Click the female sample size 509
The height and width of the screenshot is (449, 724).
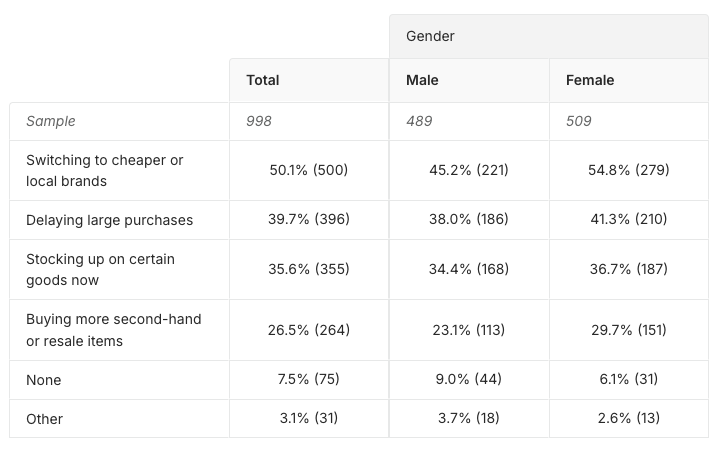click(x=579, y=121)
